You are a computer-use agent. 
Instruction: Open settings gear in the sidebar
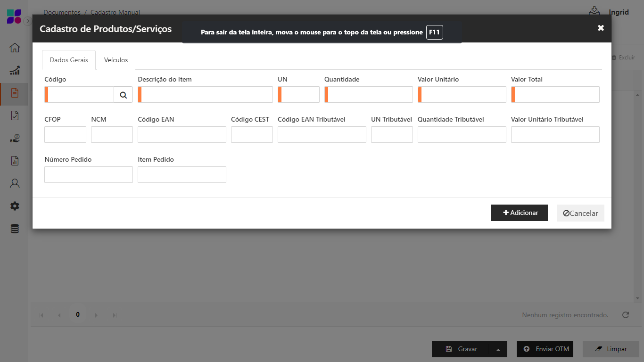(x=15, y=206)
